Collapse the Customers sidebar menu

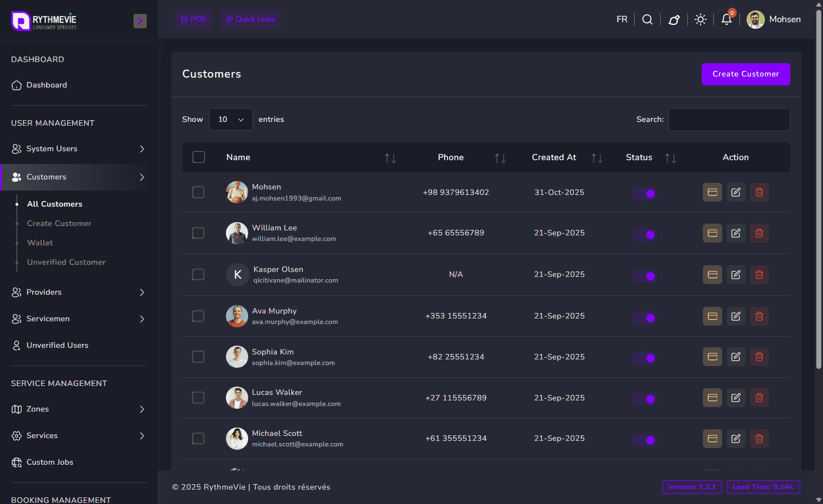pos(79,177)
